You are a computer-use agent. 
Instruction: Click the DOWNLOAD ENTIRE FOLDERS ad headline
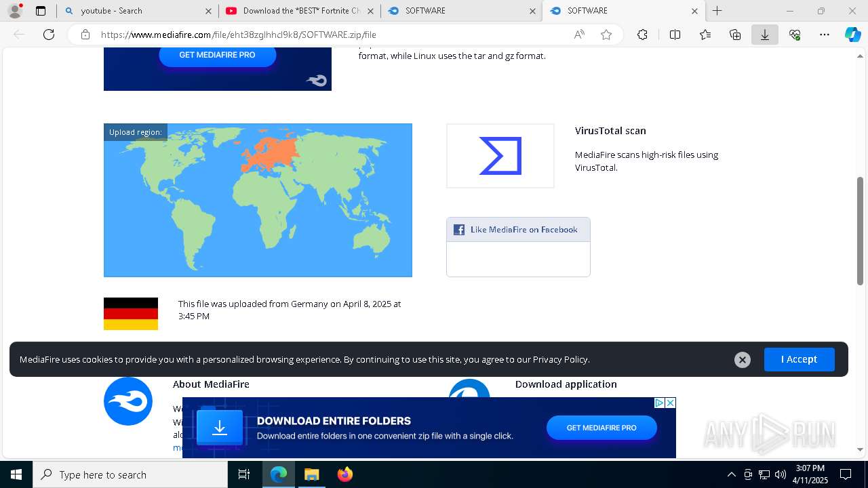click(334, 421)
